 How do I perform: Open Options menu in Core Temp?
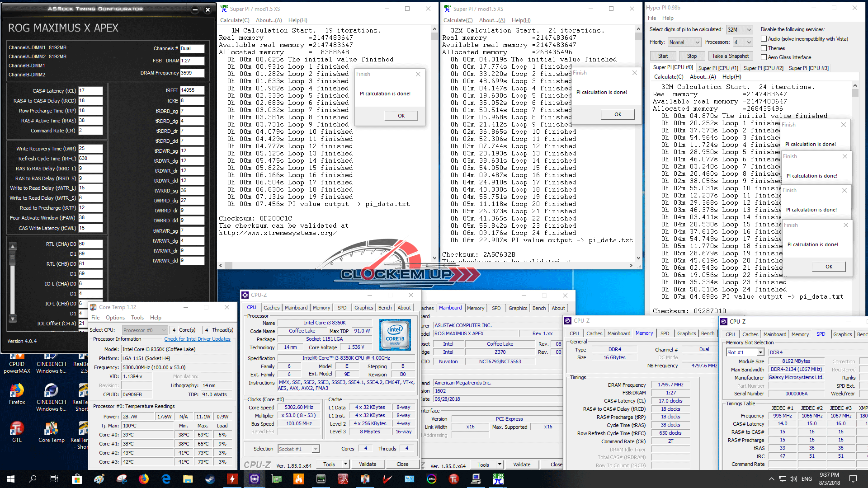[115, 318]
